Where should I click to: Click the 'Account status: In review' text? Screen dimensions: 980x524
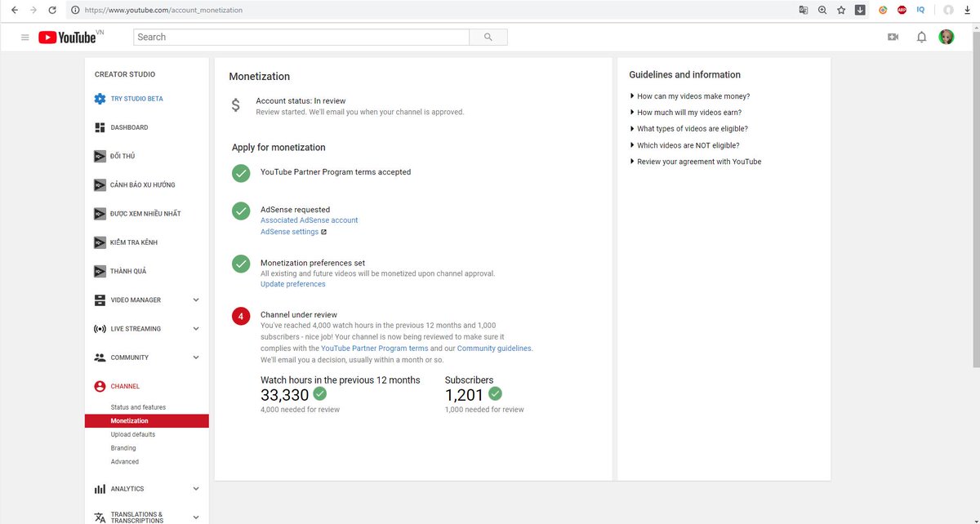tap(301, 101)
